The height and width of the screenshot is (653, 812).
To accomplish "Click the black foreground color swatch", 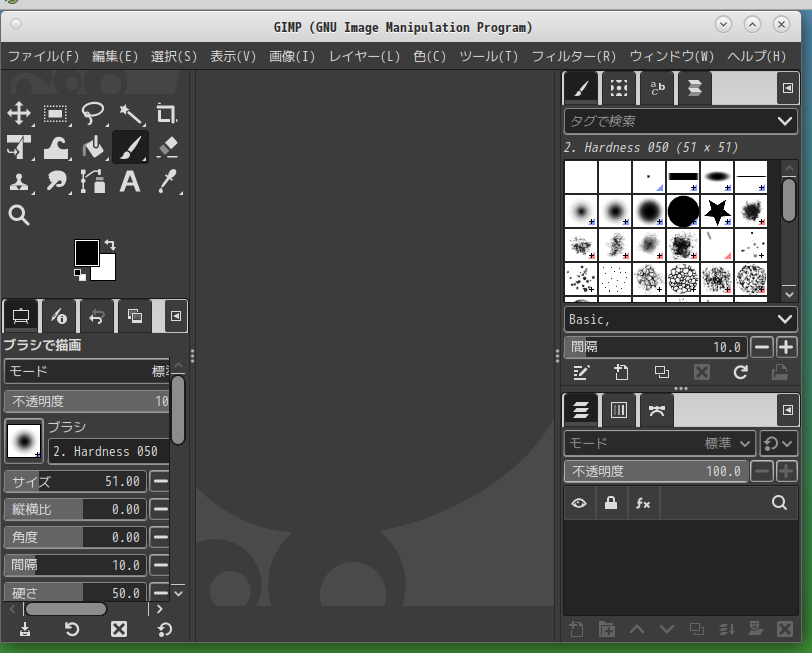I will [86, 252].
